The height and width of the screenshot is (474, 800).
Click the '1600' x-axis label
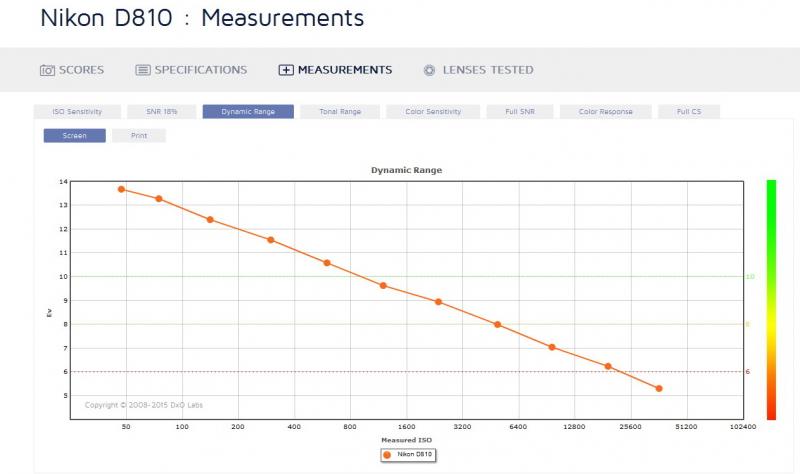(406, 427)
